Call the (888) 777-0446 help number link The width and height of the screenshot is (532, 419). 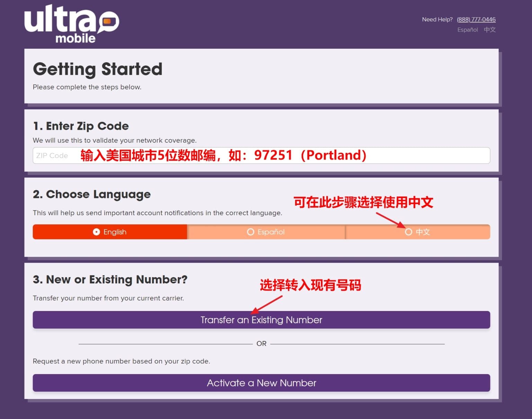tap(476, 19)
